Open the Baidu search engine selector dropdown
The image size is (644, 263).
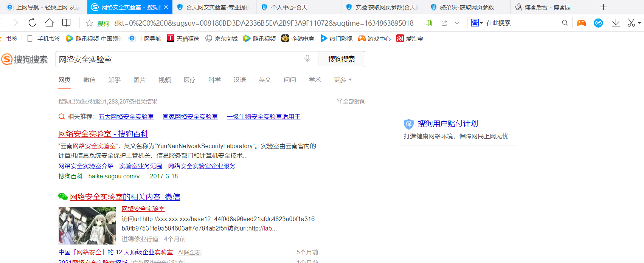pos(477,23)
